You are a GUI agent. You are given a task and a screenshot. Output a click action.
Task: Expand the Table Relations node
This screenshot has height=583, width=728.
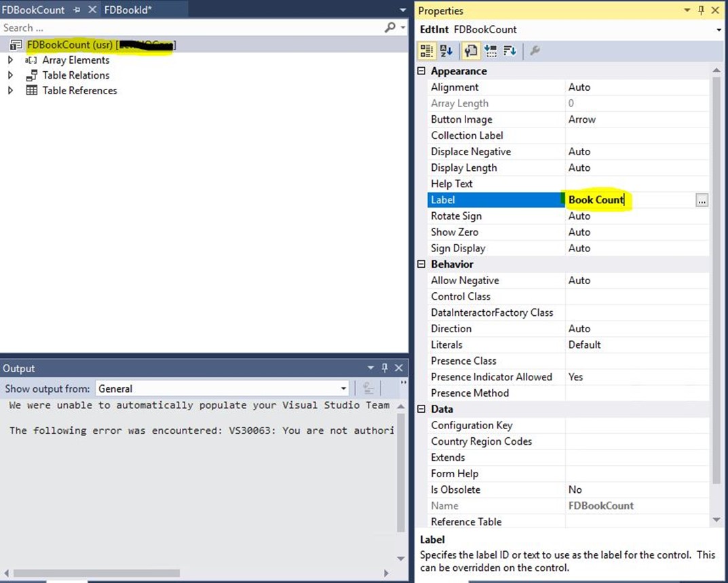coord(10,75)
